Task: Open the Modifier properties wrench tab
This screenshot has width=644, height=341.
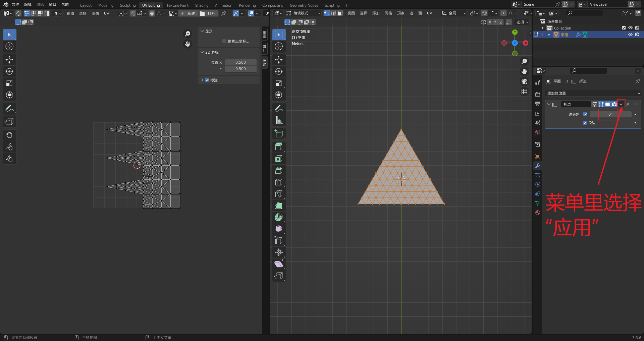Action: (x=538, y=166)
